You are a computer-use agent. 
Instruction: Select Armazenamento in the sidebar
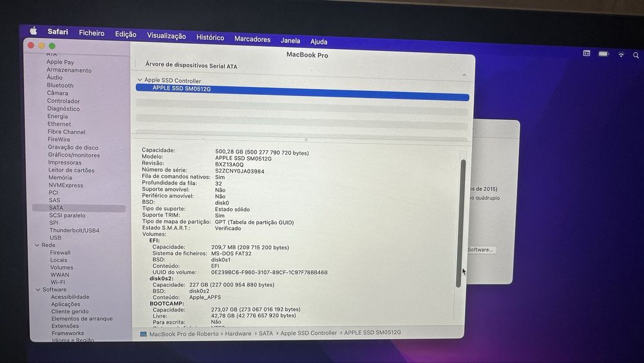[69, 70]
